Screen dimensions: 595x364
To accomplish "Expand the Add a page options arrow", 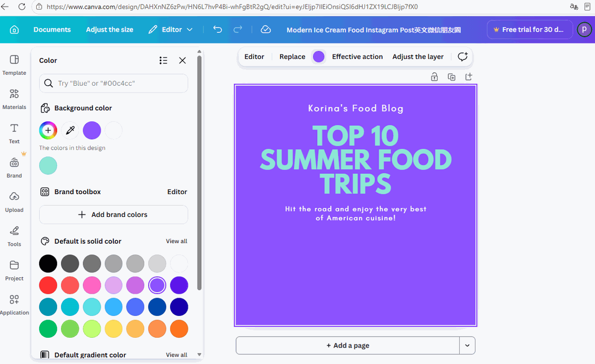I will (467, 346).
